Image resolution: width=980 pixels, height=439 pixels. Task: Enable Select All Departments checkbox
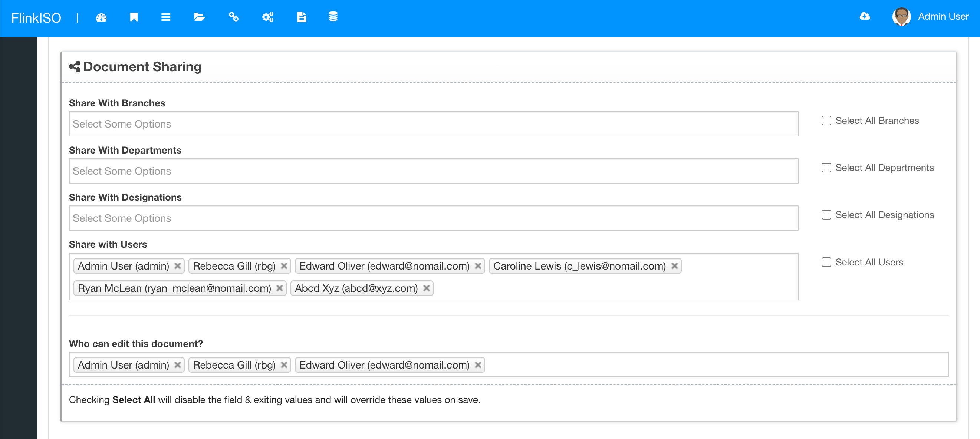(x=826, y=168)
